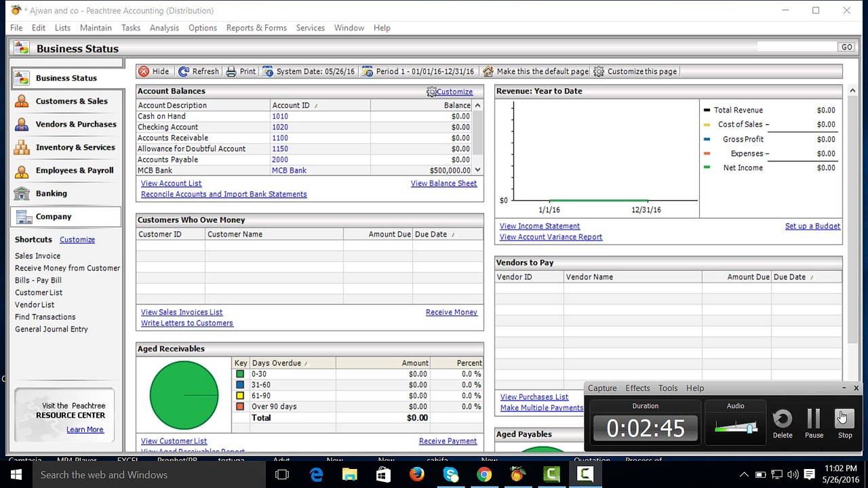Open Inventory & Services navigation tab

[x=66, y=147]
